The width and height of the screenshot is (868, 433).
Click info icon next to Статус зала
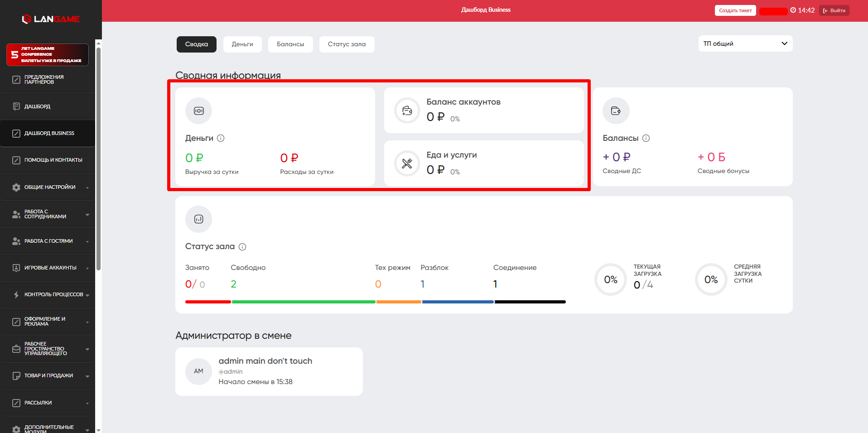pos(242,247)
